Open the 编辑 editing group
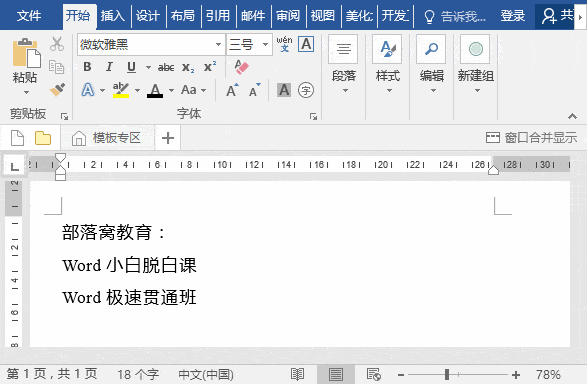This screenshot has width=587, height=384. pyautogui.click(x=432, y=64)
